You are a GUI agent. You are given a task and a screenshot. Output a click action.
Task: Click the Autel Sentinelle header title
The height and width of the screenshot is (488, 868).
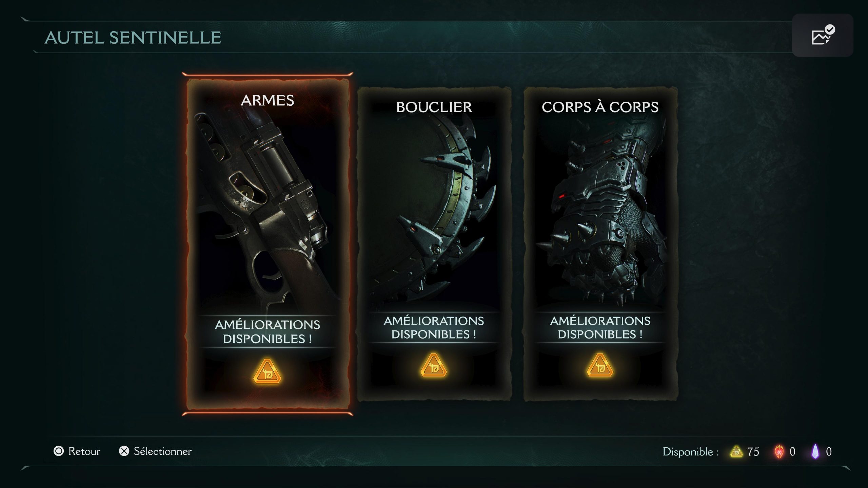133,38
